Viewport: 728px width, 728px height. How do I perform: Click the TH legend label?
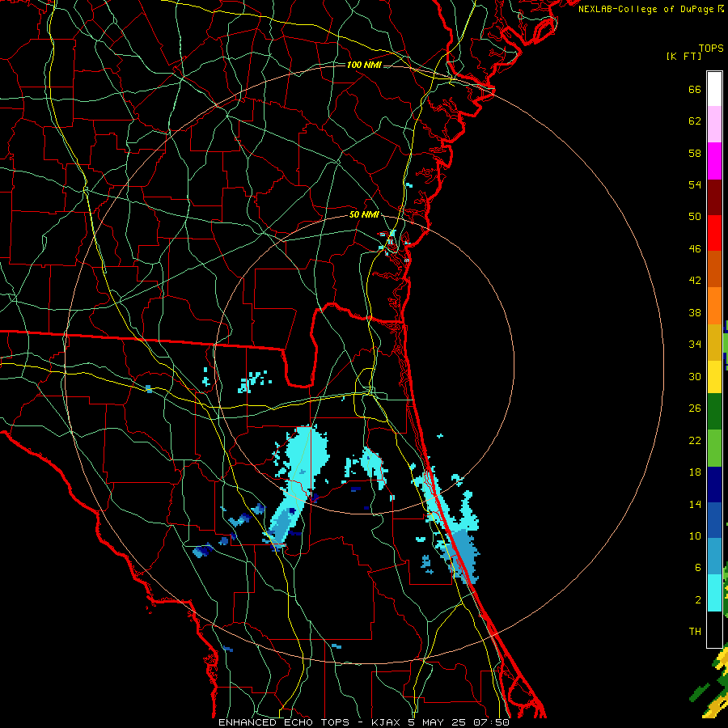point(695,632)
